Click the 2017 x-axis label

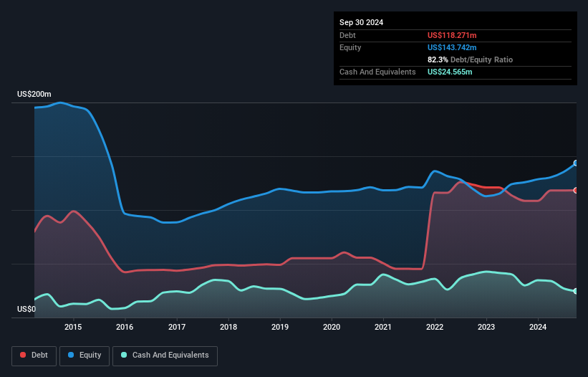coord(177,327)
